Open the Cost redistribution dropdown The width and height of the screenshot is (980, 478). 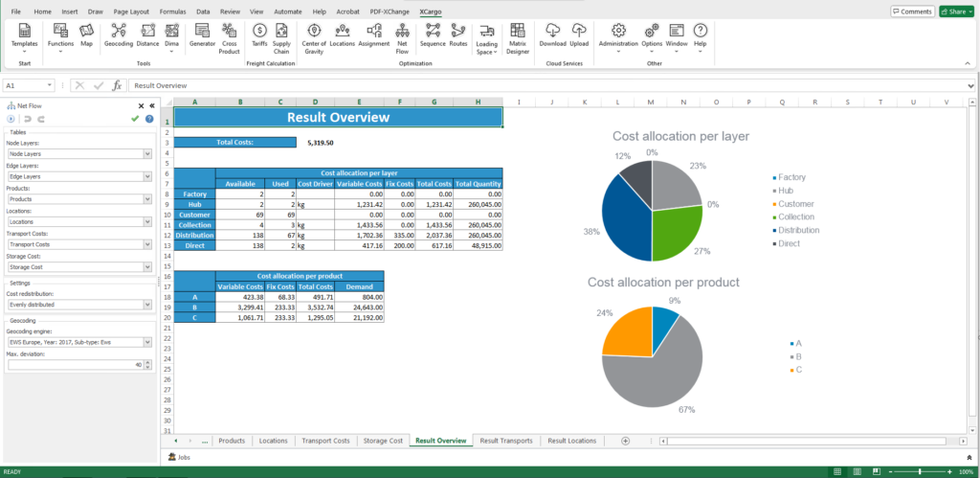(x=147, y=305)
